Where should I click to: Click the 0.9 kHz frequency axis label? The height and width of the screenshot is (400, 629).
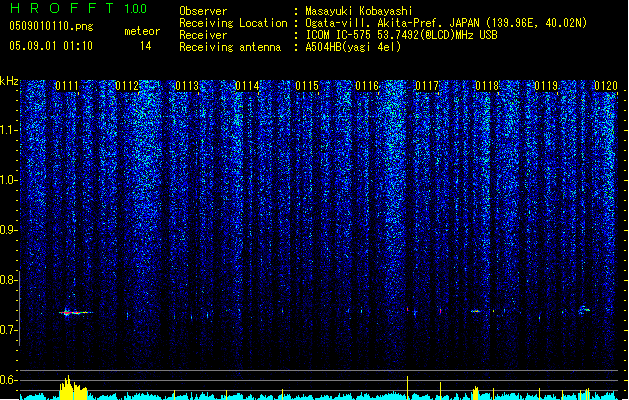9,230
